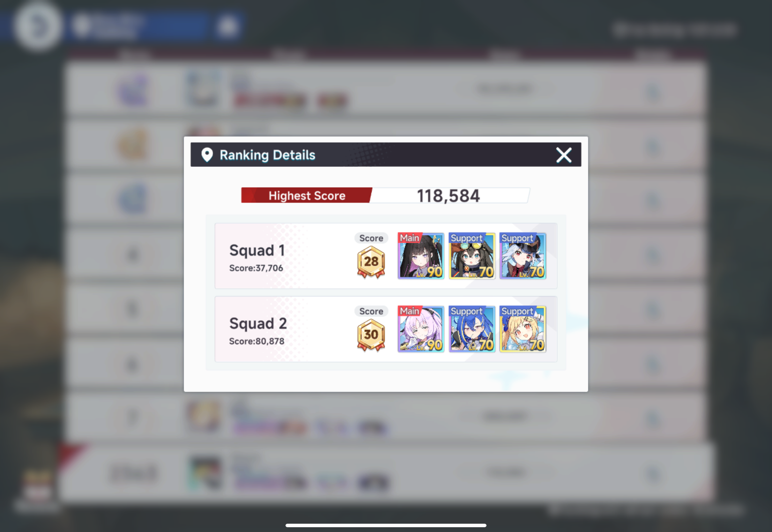Viewport: 772px width, 532px height.
Task: Tap the Squad 1 score badge 28
Action: click(x=371, y=262)
